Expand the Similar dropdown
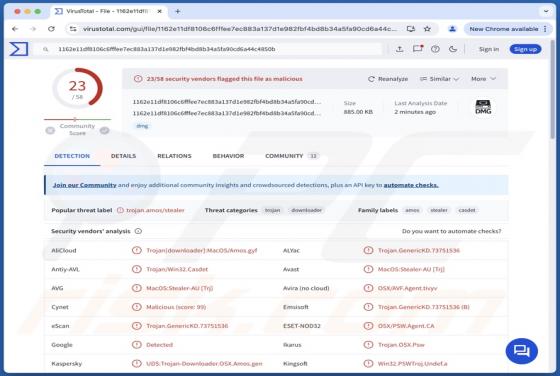 [439, 79]
